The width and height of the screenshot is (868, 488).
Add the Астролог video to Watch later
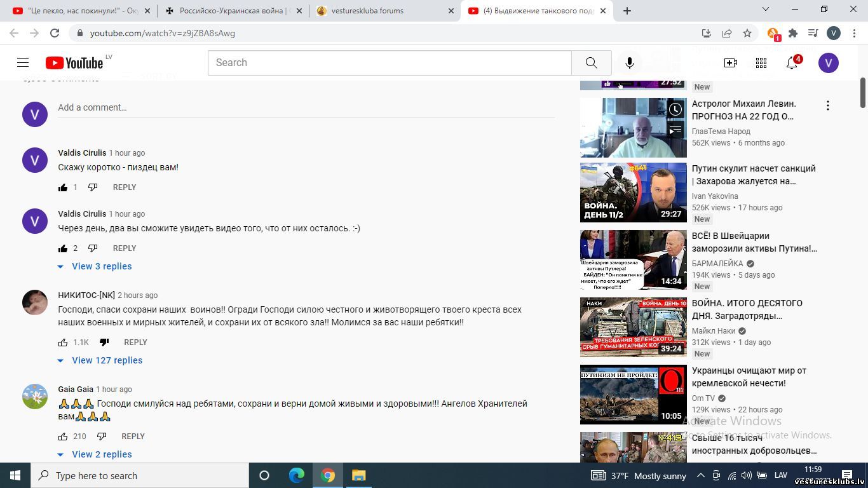(675, 109)
